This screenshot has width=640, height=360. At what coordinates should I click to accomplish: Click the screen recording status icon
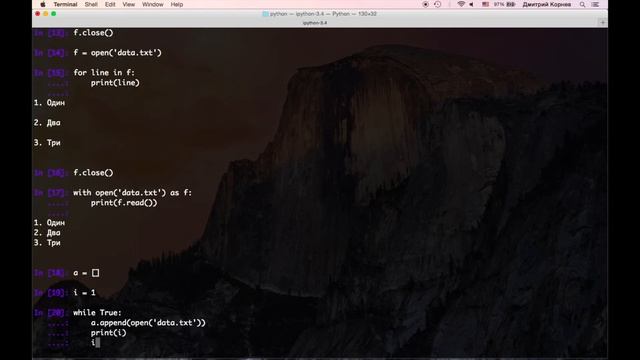425,4
